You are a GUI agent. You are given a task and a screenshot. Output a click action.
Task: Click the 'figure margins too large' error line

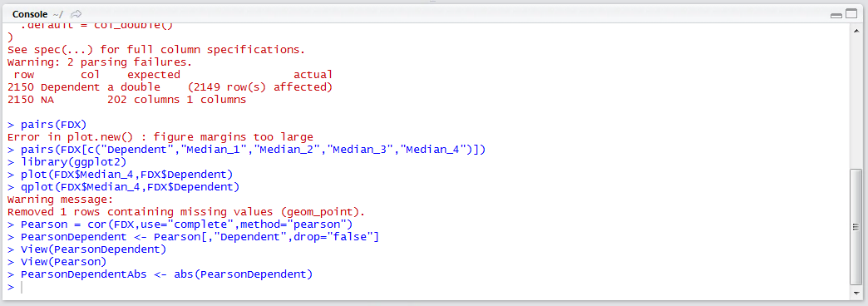[x=160, y=136]
